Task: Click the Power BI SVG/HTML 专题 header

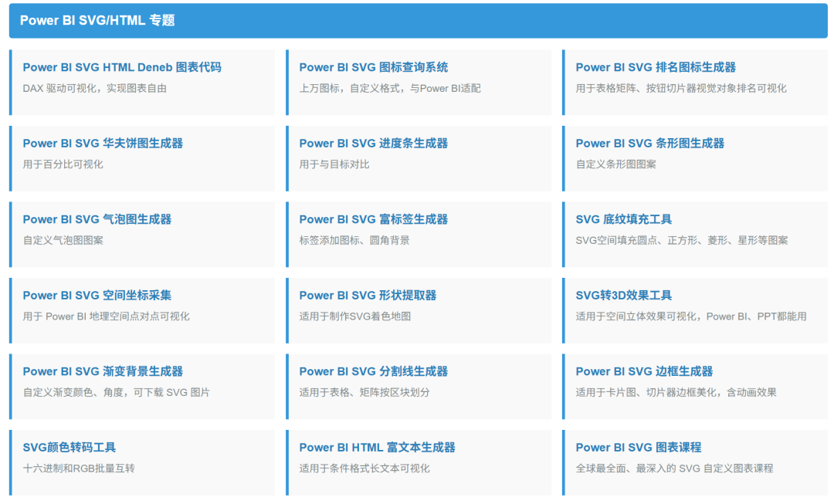Action: pyautogui.click(x=418, y=21)
